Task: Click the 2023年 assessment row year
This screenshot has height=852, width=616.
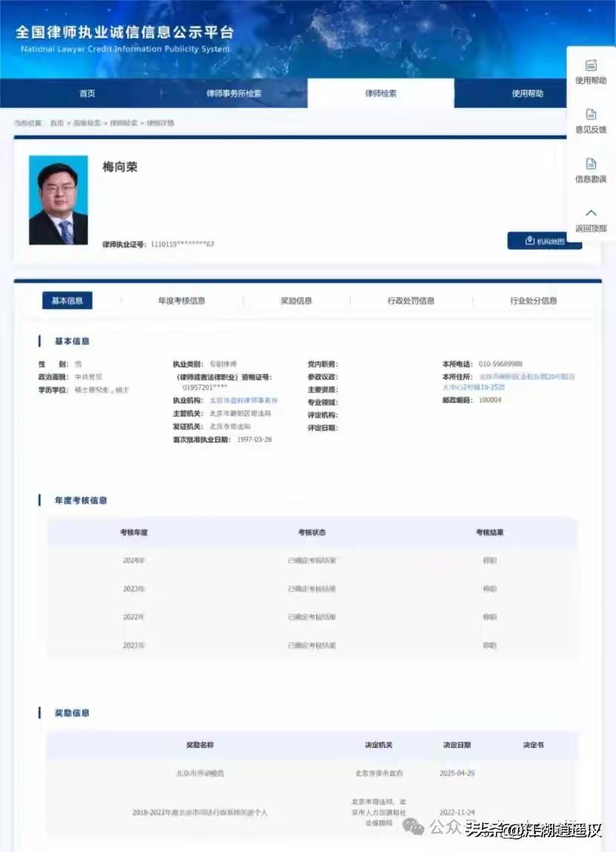Action: pyautogui.click(x=134, y=589)
